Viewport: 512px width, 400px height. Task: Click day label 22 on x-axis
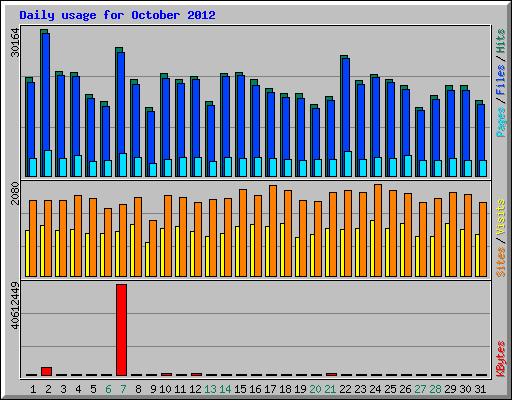pyautogui.click(x=345, y=389)
